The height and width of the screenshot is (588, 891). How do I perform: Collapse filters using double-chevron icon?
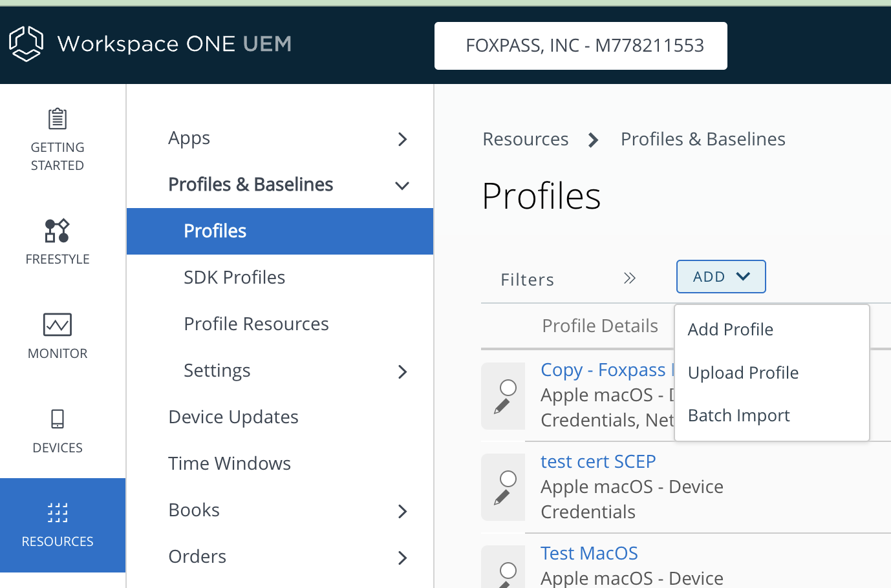630,278
